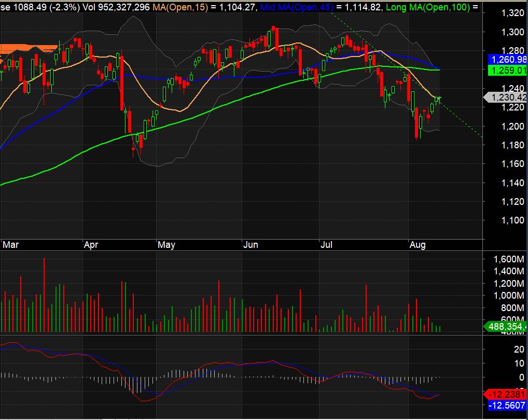The image size is (528, 420).
Task: Click the 1,400M volume axis label
Action: pos(509,271)
